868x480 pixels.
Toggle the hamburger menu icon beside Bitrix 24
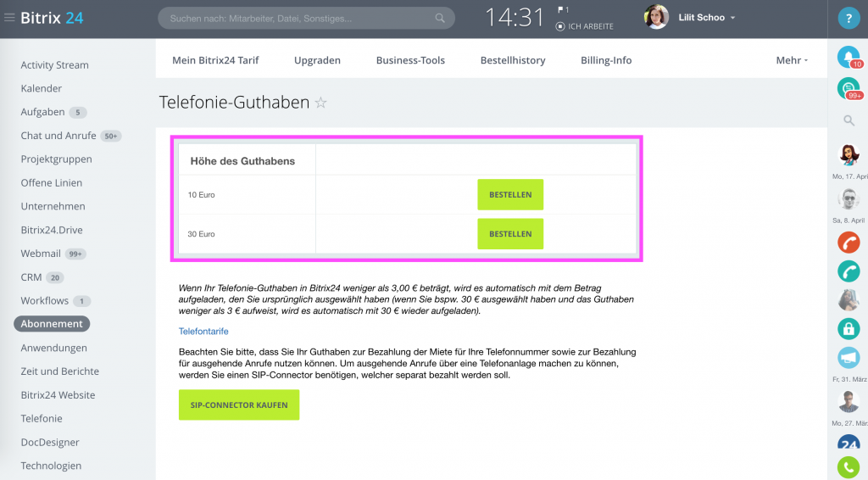9,18
